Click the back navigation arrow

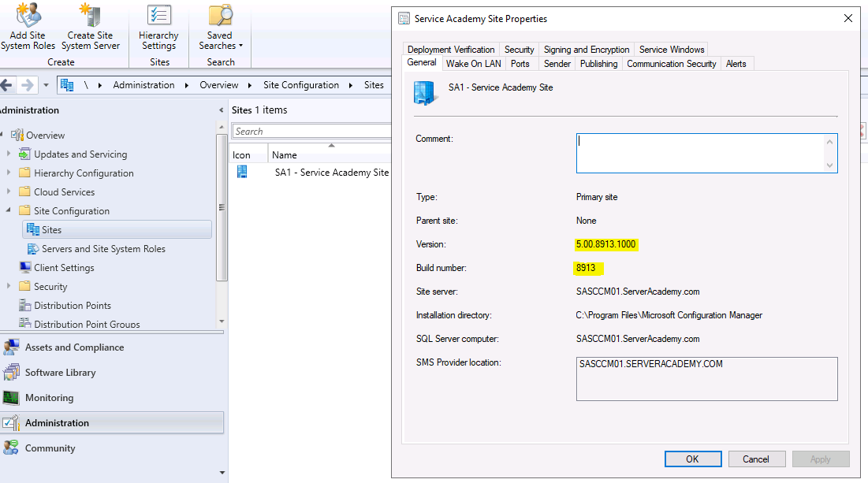click(7, 85)
